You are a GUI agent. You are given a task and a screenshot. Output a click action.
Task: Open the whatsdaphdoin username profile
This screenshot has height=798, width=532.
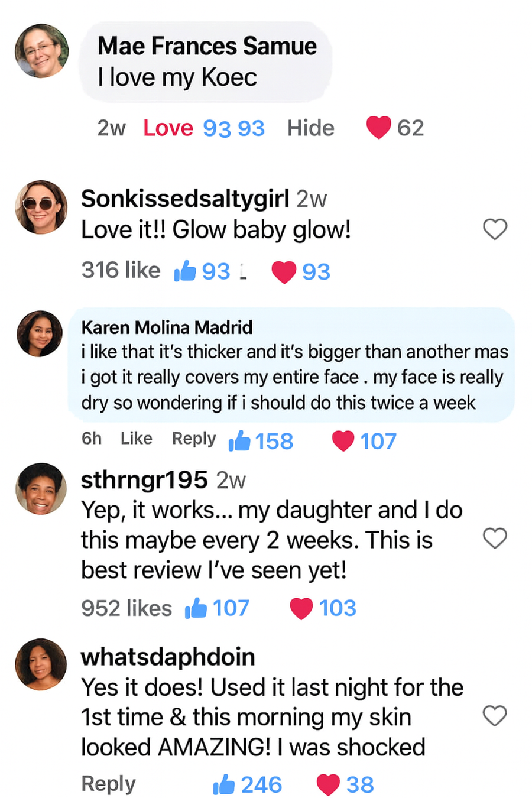[x=168, y=657]
